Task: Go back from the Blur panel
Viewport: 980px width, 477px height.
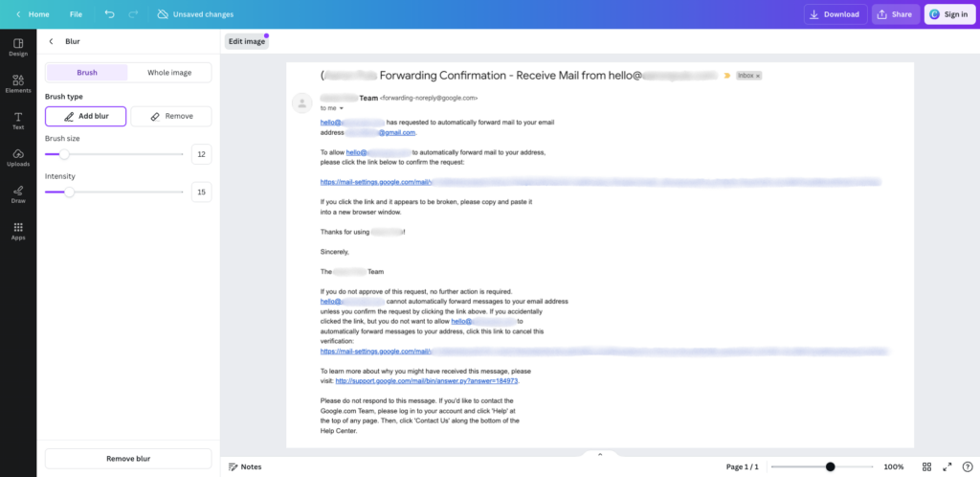Action: [x=52, y=41]
